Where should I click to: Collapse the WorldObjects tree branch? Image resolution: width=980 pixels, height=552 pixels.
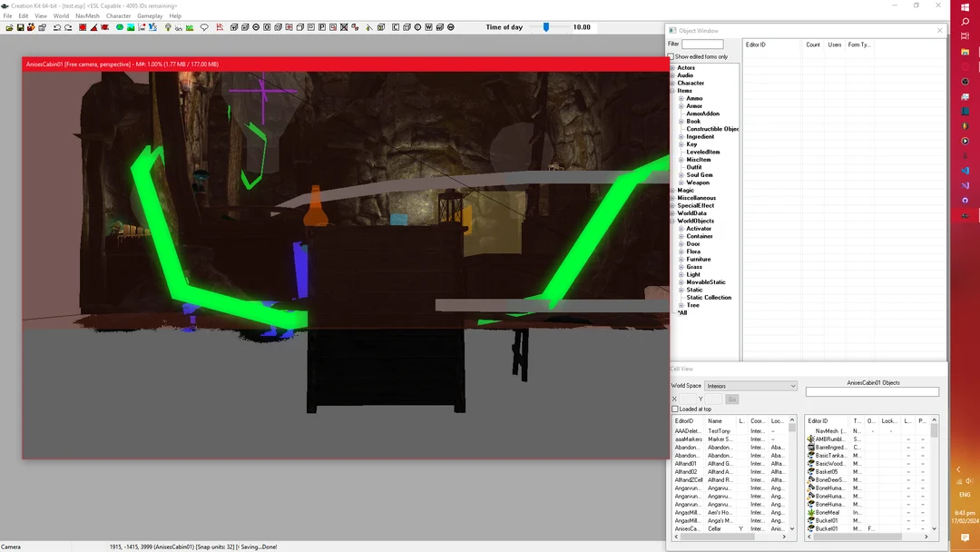point(671,220)
